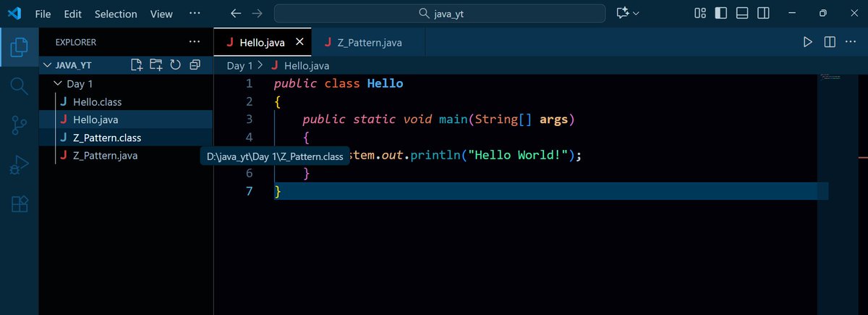Create a new folder in JAVA_YT
The image size is (868, 315).
click(156, 64)
